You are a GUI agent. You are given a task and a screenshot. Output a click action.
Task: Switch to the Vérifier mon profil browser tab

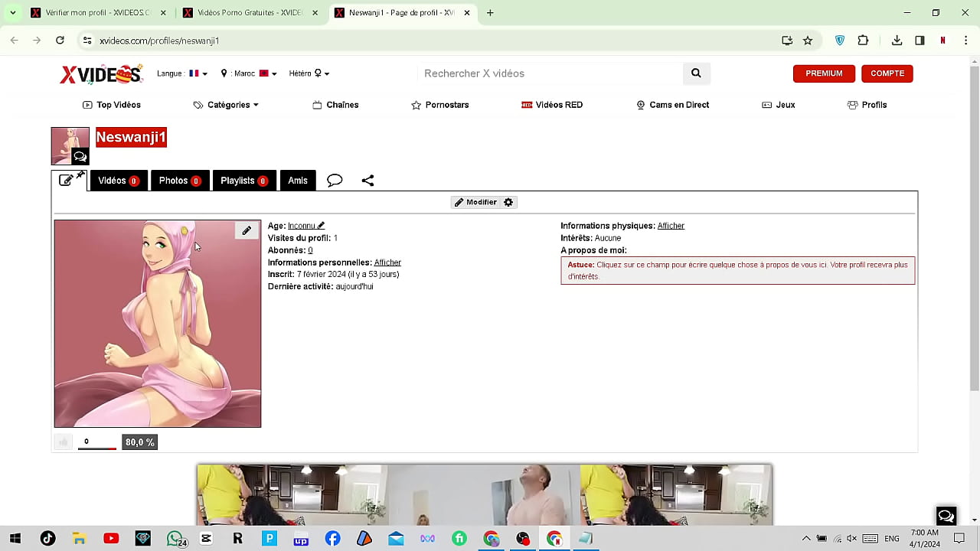[98, 13]
